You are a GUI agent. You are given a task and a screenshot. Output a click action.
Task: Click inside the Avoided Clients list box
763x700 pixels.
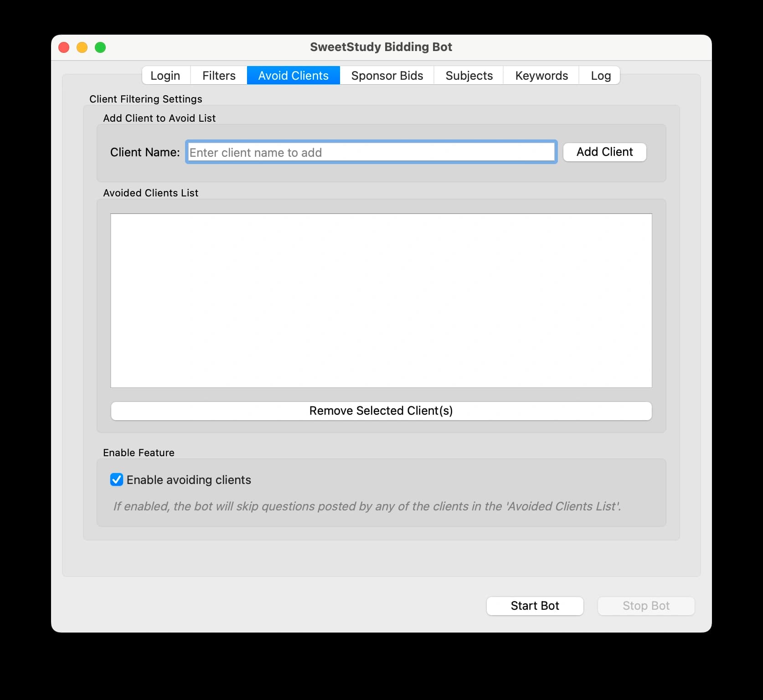click(x=381, y=301)
